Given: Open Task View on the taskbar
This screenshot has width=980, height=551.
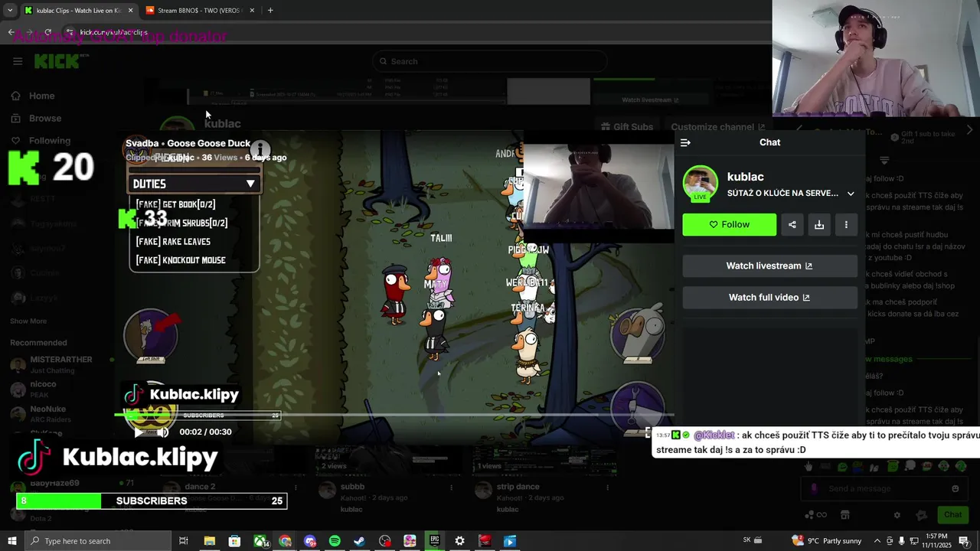Looking at the screenshot, I should click(184, 541).
